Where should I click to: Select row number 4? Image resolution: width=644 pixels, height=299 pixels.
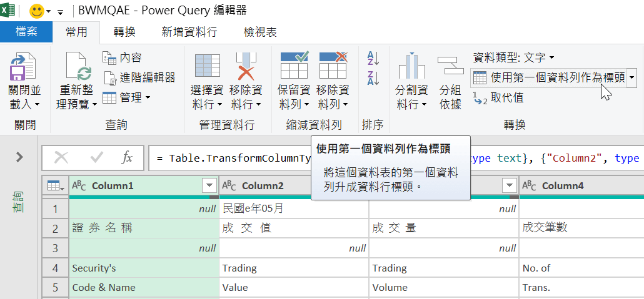pyautogui.click(x=56, y=268)
